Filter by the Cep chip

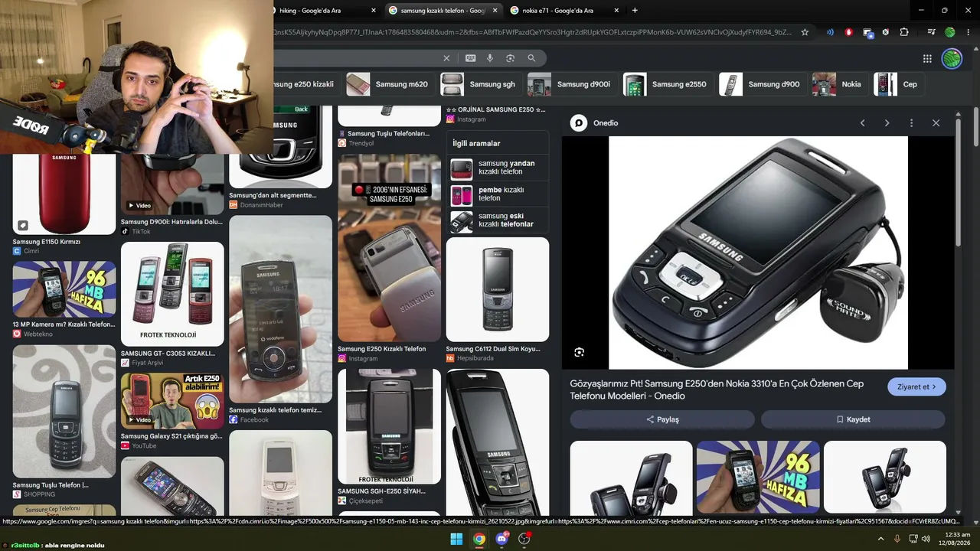coord(897,84)
